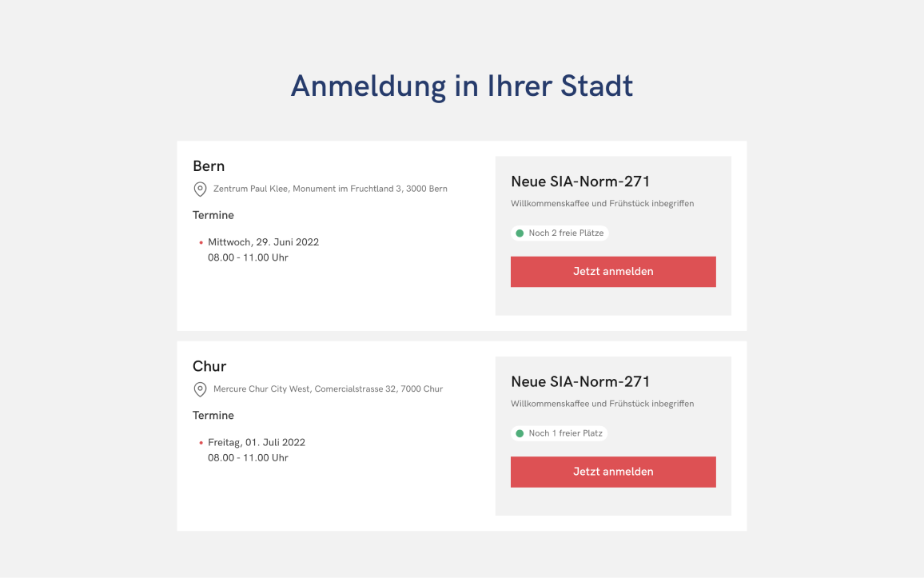
Task: Select the 'Noch 1 freier Platz' availability badge
Action: tap(559, 433)
